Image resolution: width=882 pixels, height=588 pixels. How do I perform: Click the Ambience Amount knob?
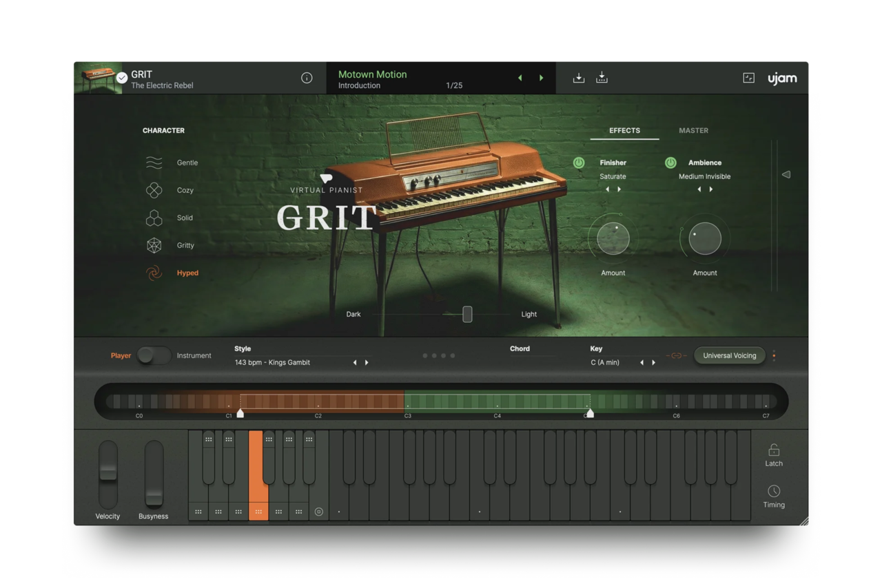click(705, 238)
